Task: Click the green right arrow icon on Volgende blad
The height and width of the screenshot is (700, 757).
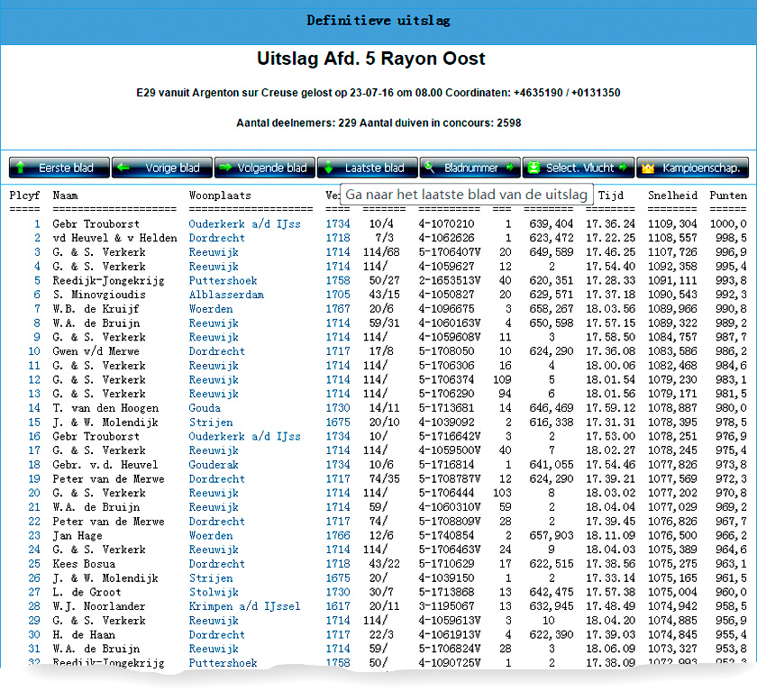Action: pos(225,168)
